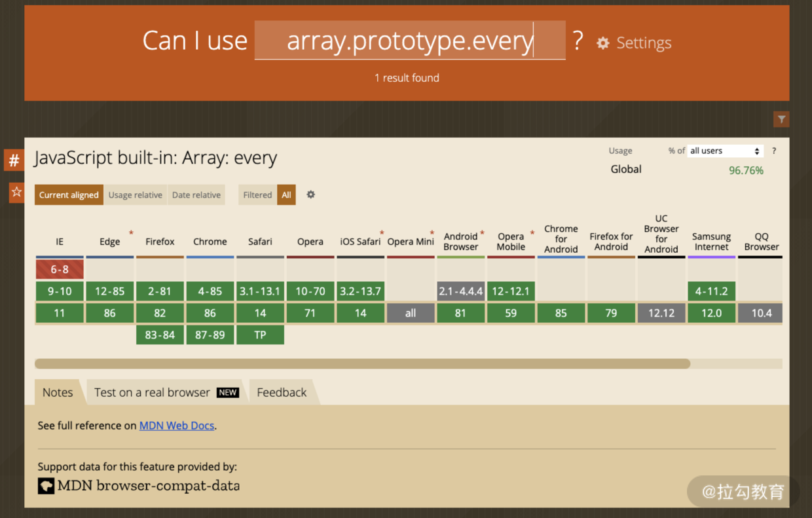Switch to Usage relative view
This screenshot has width=812, height=518.
[x=135, y=194]
